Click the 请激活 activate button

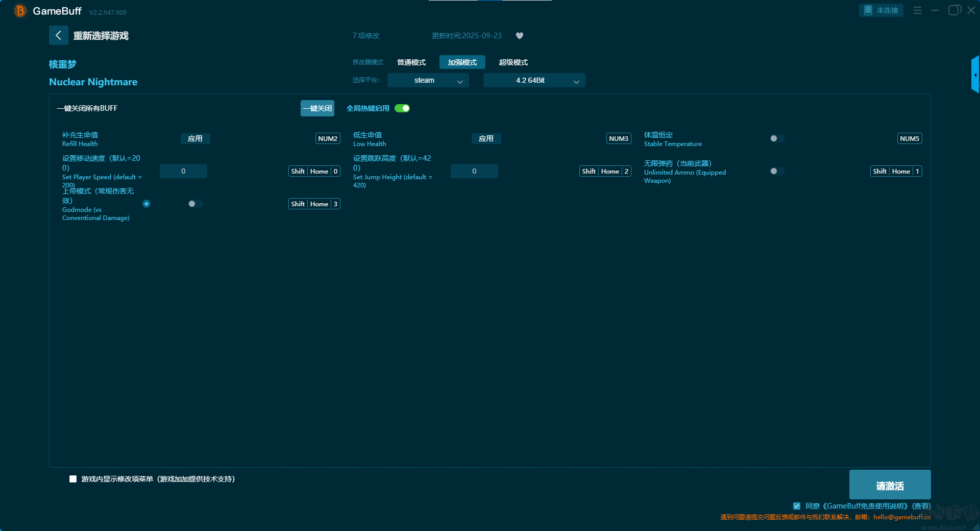890,485
